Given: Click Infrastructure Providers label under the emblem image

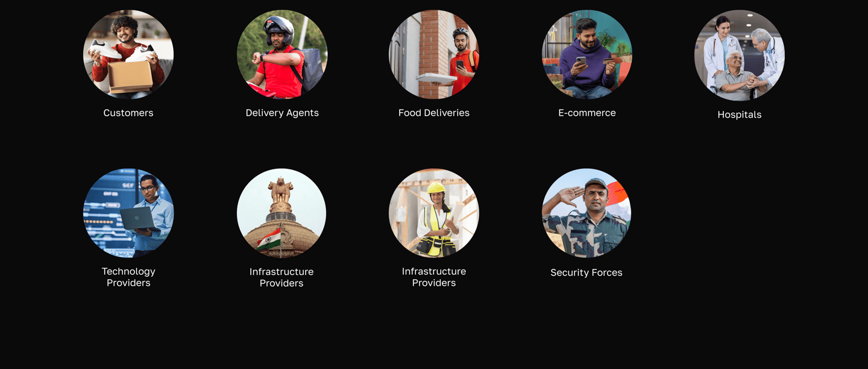Looking at the screenshot, I should coord(281,277).
